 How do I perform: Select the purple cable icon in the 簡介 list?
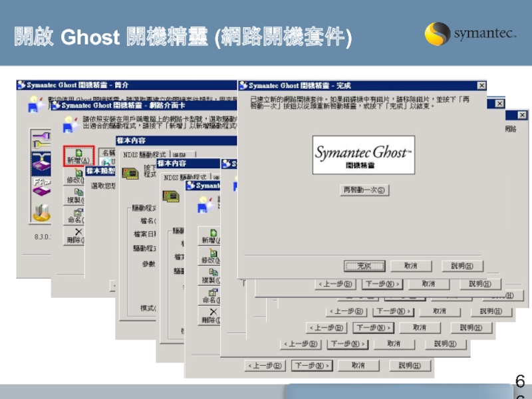pos(42,136)
